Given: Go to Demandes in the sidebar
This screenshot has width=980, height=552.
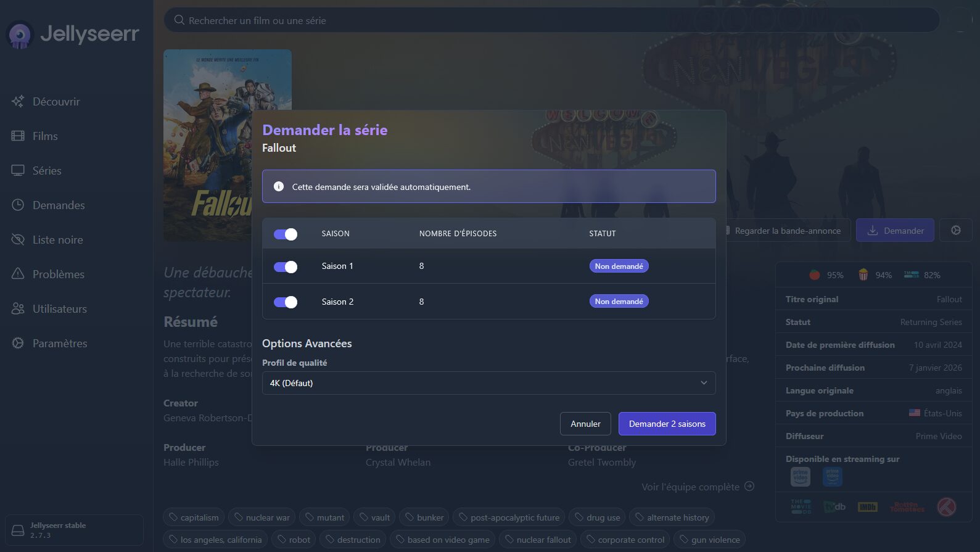Looking at the screenshot, I should click(x=59, y=205).
